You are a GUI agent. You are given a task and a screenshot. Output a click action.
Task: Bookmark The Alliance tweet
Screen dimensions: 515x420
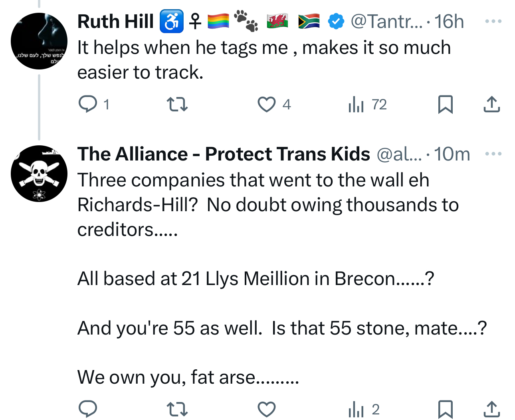point(445,410)
